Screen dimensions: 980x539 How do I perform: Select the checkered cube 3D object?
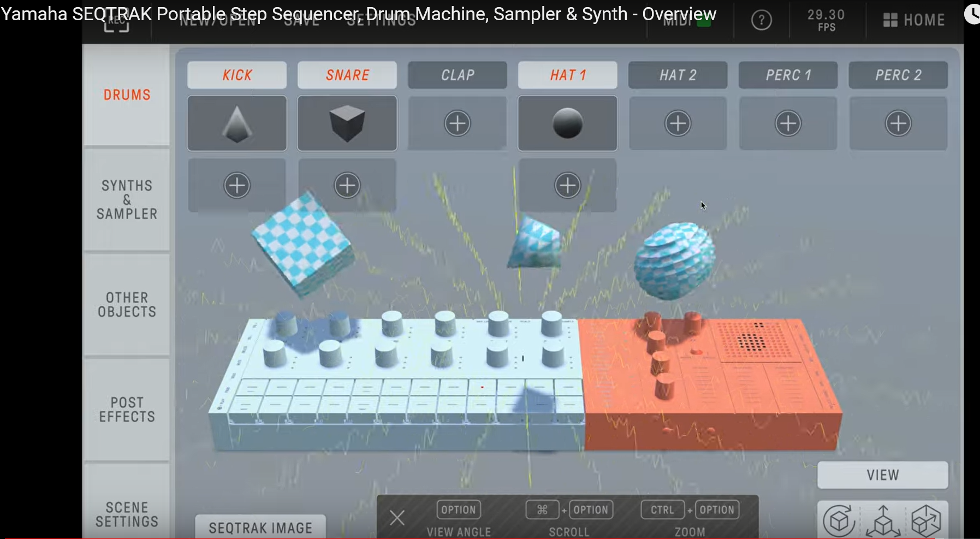pyautogui.click(x=302, y=244)
